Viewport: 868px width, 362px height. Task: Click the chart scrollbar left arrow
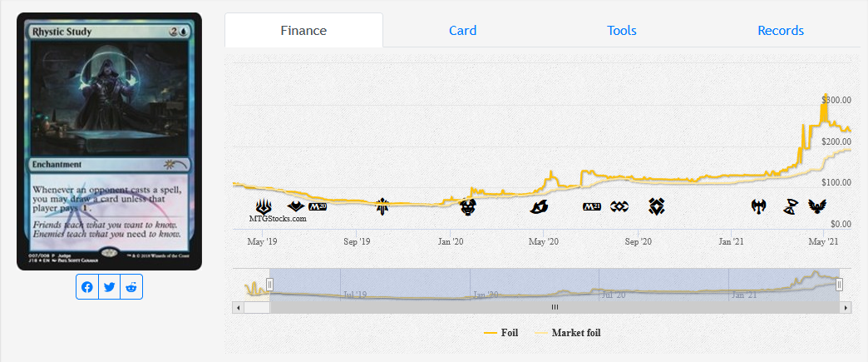tap(239, 307)
